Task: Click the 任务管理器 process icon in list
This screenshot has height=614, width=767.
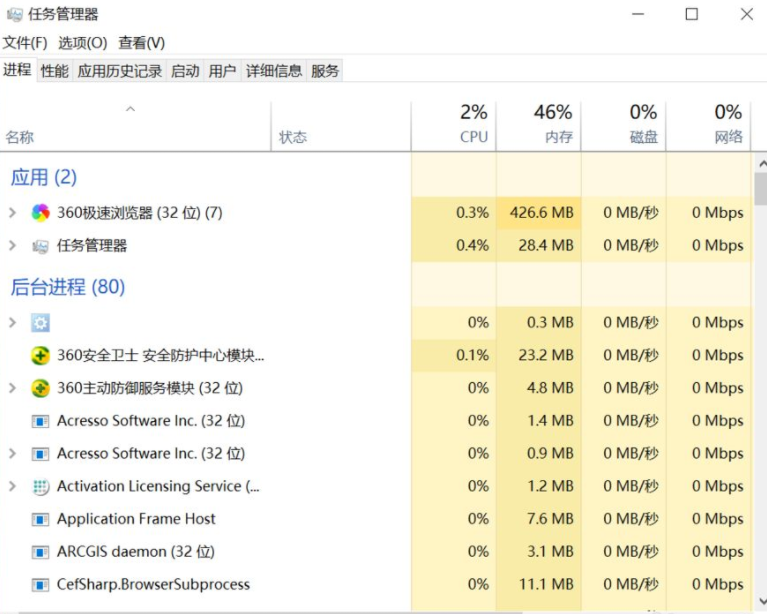Action: [x=40, y=246]
